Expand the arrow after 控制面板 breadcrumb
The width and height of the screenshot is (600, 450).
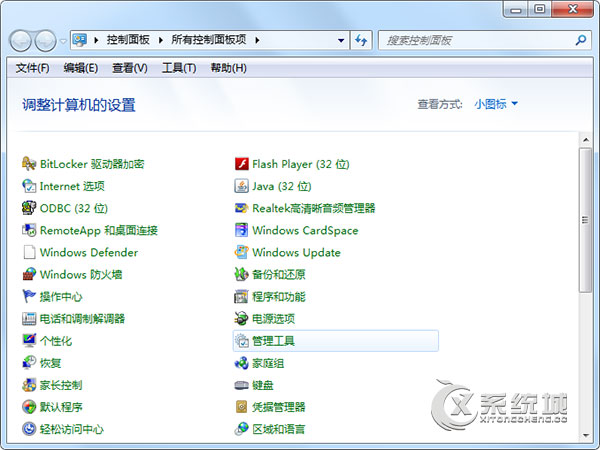click(161, 40)
